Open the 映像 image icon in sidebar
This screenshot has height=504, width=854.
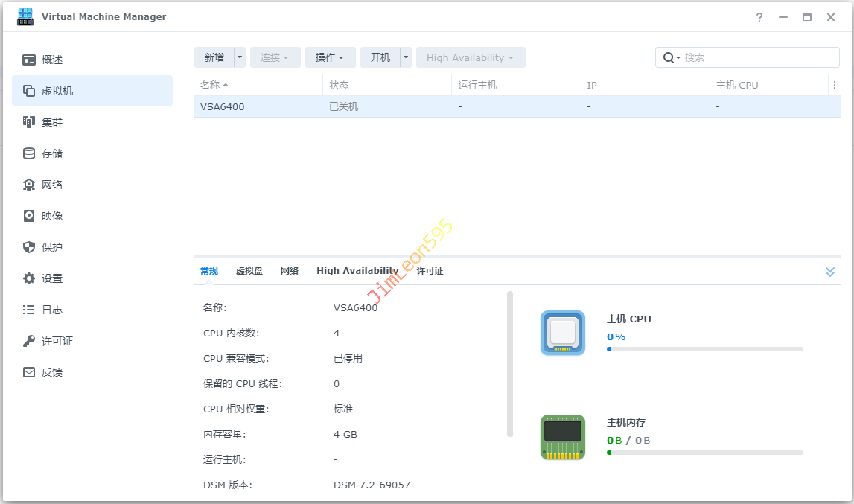(x=29, y=216)
